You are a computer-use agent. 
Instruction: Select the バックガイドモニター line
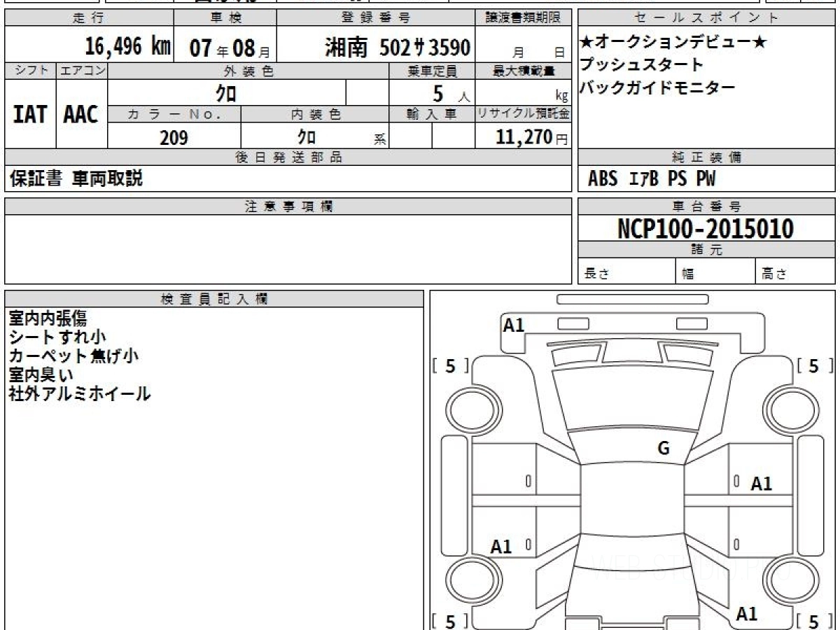coord(657,87)
